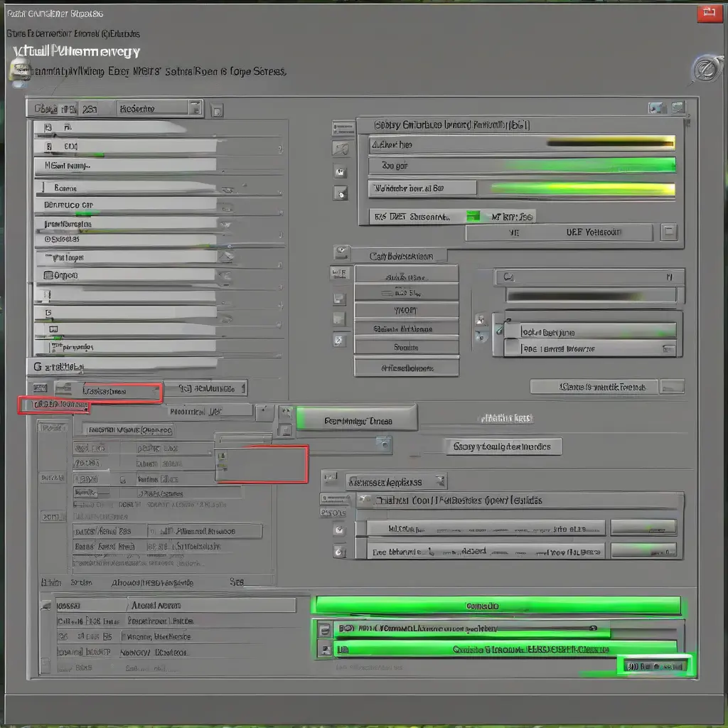Viewport: 728px width, 728px height.
Task: Click the last button in the six-button stack
Action: [x=406, y=368]
